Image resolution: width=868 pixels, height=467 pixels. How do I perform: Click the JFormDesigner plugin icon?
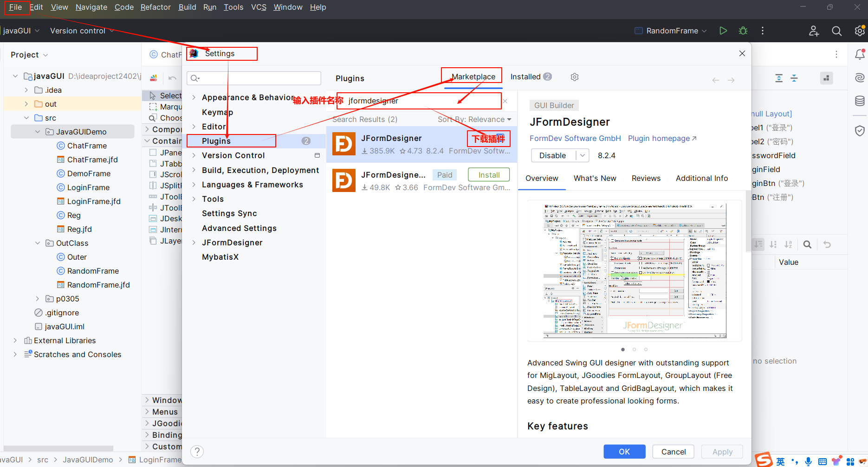tap(344, 144)
